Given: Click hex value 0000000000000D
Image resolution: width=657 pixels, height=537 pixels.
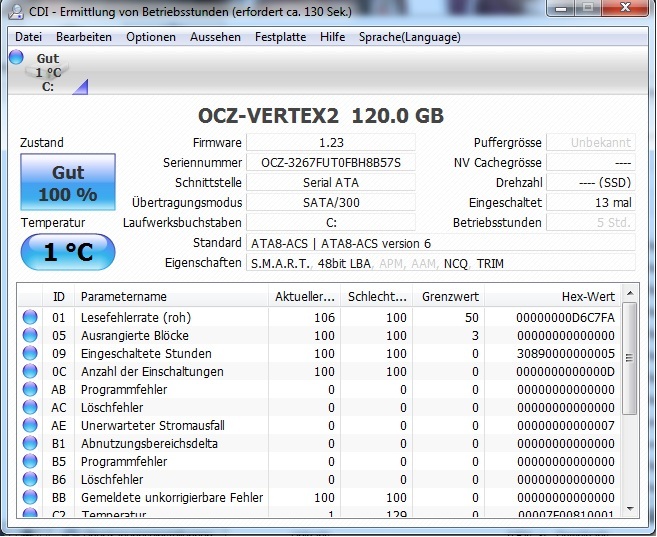Looking at the screenshot, I should 566,372.
